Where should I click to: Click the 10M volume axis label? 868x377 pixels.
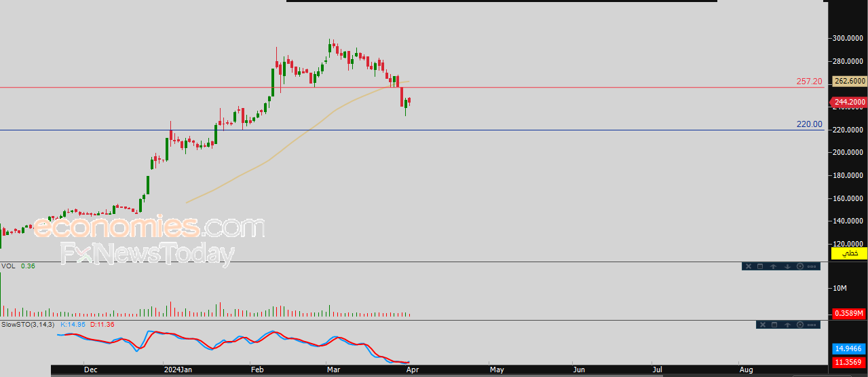[840, 289]
